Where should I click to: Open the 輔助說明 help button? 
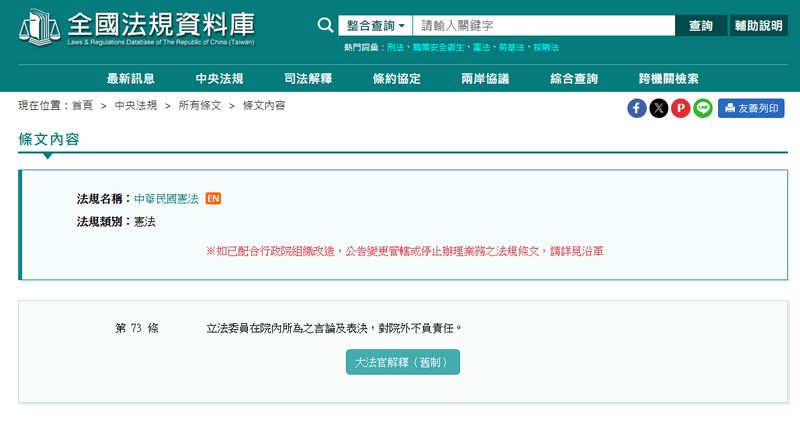[x=759, y=26]
